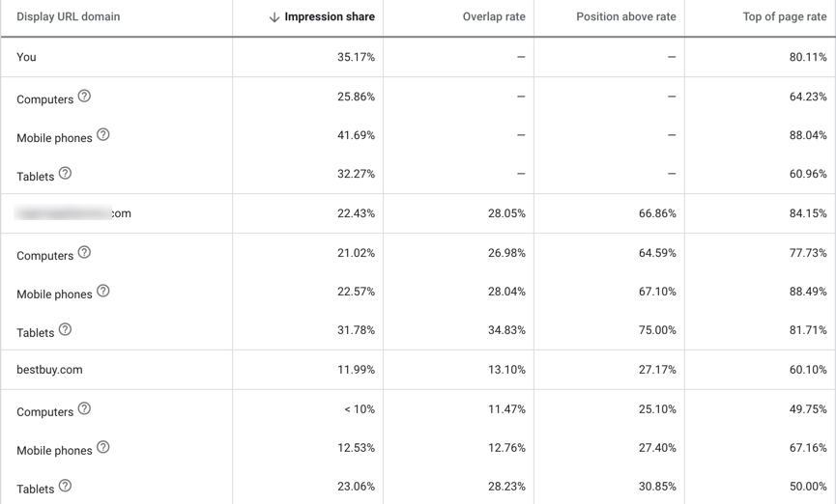Sort by Overlap rate column header
This screenshot has height=504, width=836.
494,17
